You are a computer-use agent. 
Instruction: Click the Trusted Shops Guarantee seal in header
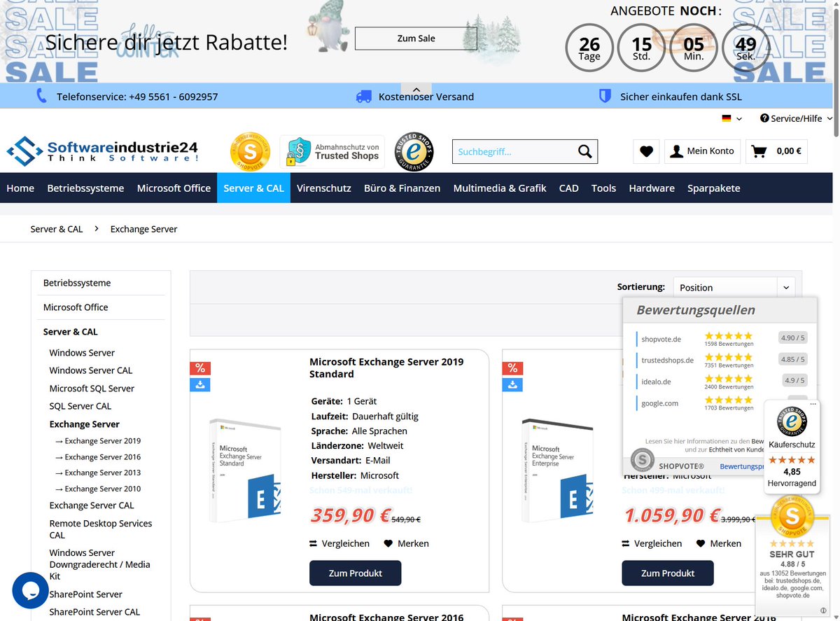pyautogui.click(x=414, y=152)
